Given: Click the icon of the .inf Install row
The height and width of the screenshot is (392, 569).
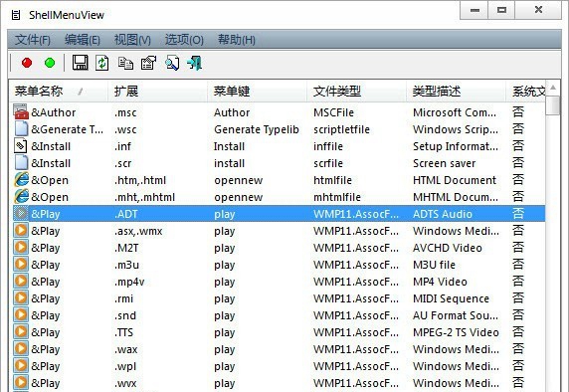Looking at the screenshot, I should click(x=21, y=146).
